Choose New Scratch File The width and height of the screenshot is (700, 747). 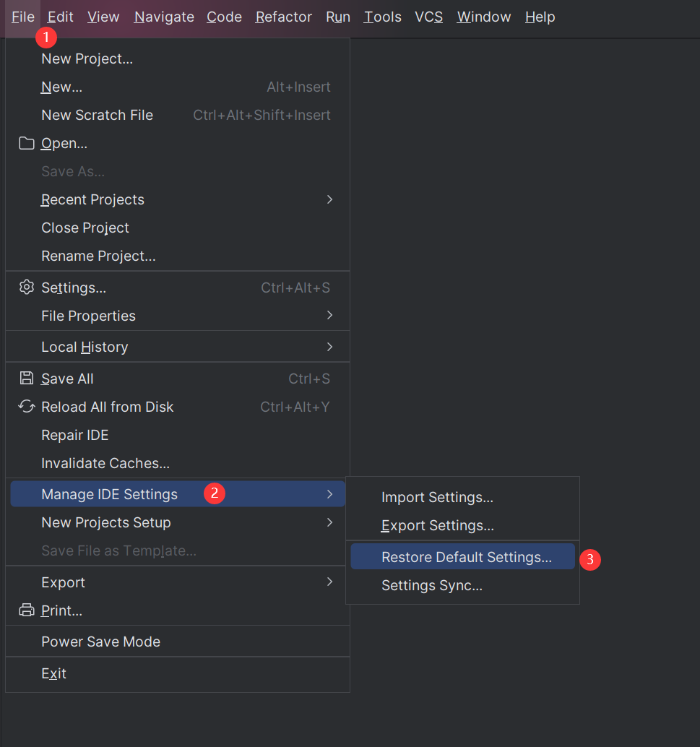click(97, 115)
